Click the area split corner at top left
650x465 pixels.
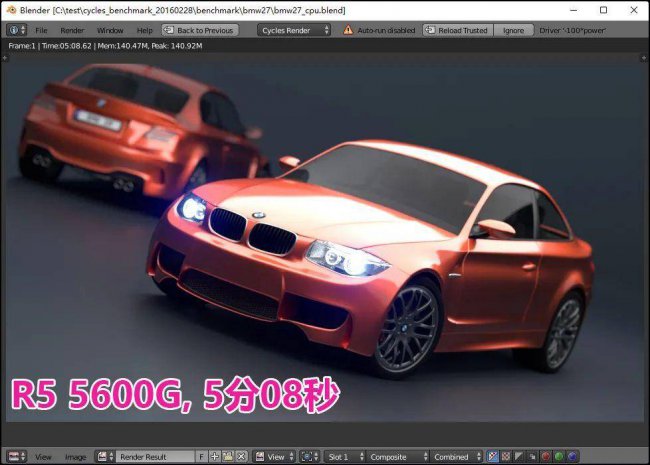(x=5, y=58)
